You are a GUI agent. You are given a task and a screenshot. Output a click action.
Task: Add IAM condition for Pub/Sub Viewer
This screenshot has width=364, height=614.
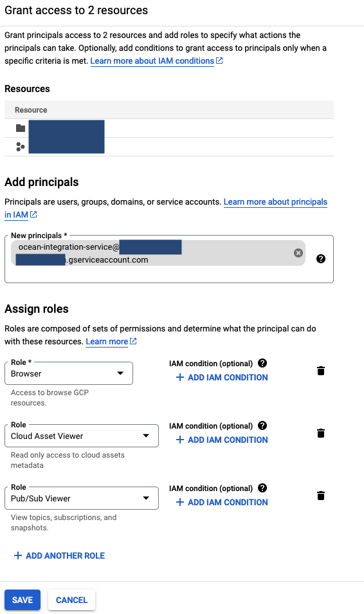[222, 503]
